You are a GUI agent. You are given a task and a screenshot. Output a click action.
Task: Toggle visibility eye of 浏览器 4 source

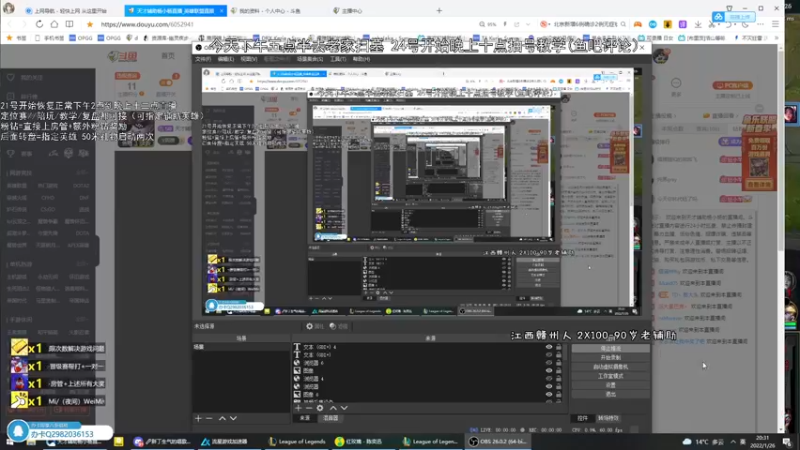[x=549, y=379]
